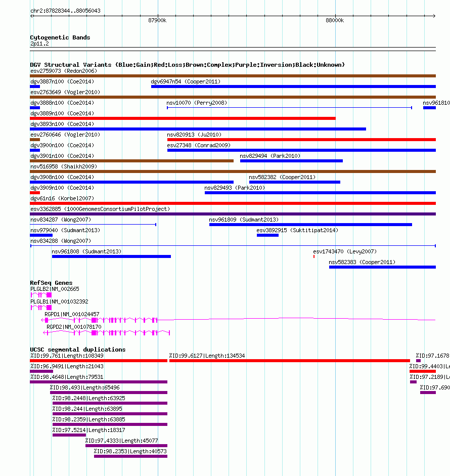Click duplication %ID:98.2359|Length:63885
The width and height of the screenshot is (450, 476).
click(x=110, y=424)
